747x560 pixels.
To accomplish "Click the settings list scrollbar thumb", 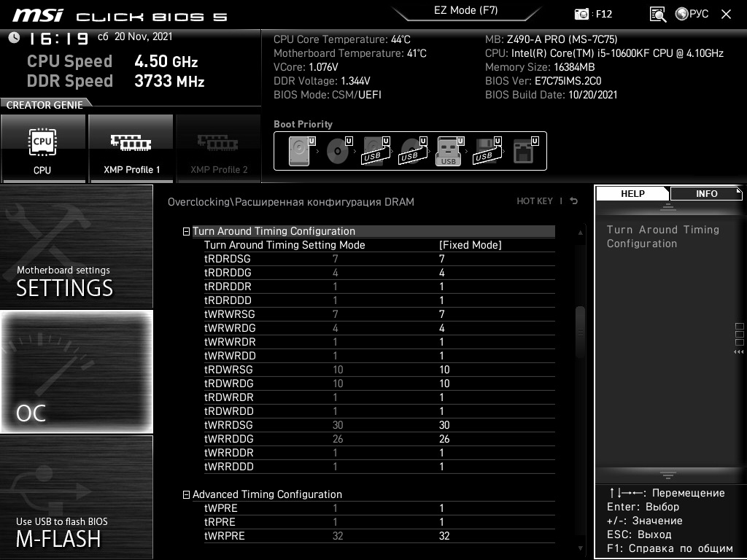I will 580,332.
